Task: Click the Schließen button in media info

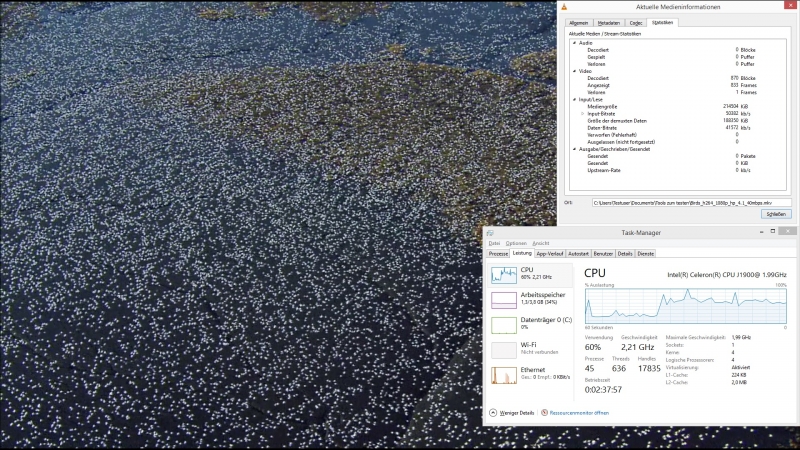Action: click(x=776, y=214)
